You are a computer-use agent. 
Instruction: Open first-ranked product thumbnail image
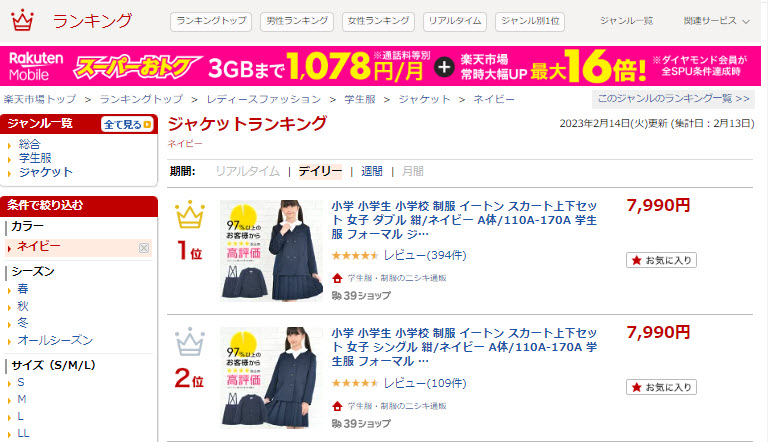(x=271, y=250)
